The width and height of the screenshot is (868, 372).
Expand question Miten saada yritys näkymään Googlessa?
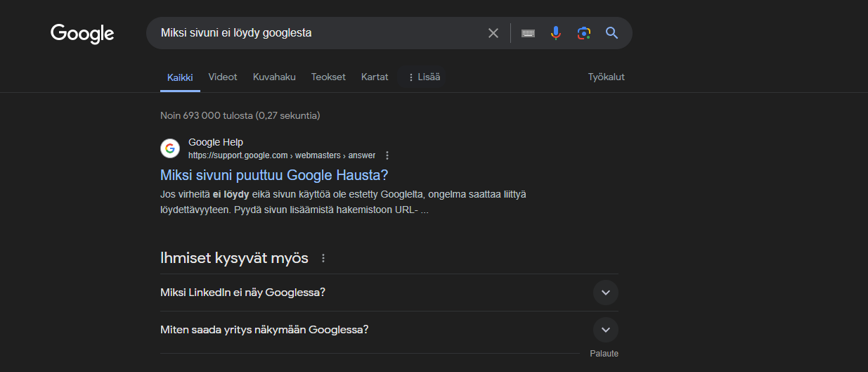click(x=389, y=330)
